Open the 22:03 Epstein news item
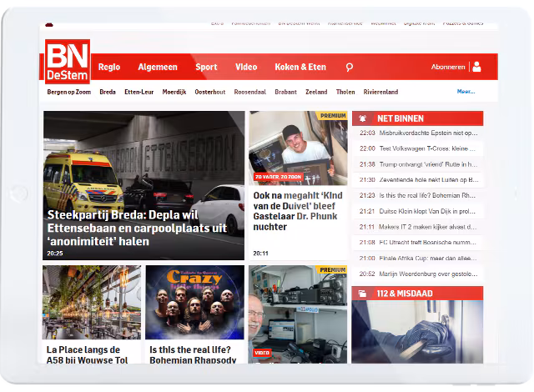 [427, 133]
